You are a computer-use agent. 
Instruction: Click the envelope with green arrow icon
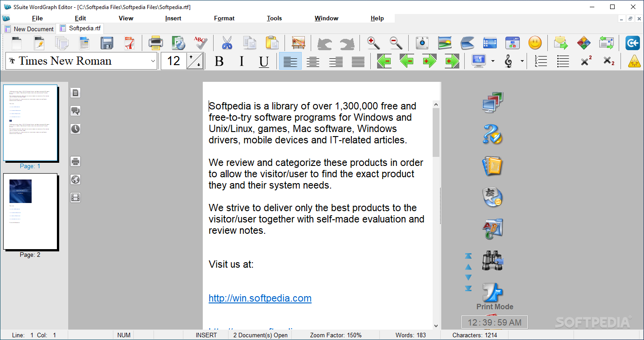[561, 43]
